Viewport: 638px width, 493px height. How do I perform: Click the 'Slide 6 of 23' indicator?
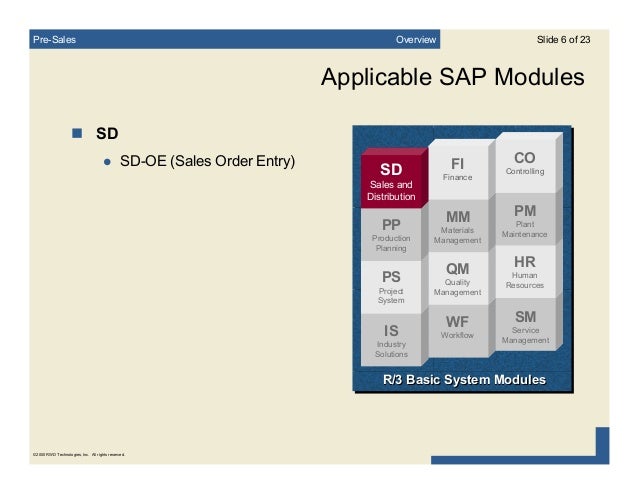point(563,39)
